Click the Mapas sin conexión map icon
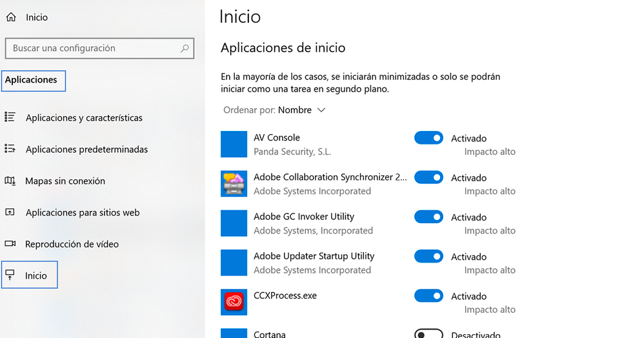Viewport: 644px width, 338px height. [x=10, y=181]
